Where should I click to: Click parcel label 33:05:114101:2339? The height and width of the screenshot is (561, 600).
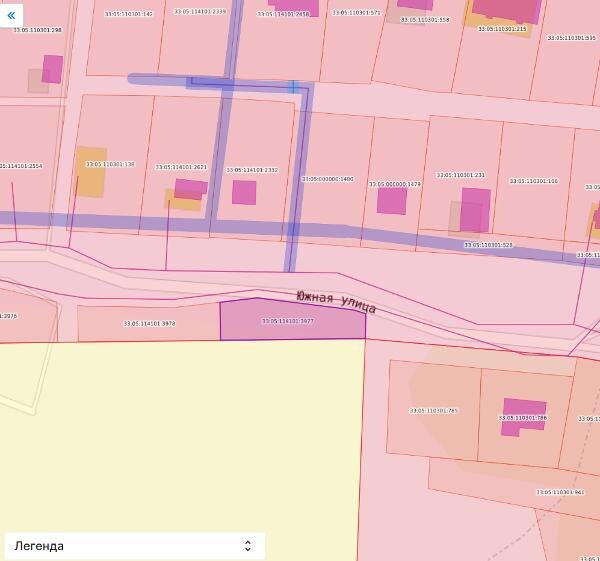pos(200,12)
